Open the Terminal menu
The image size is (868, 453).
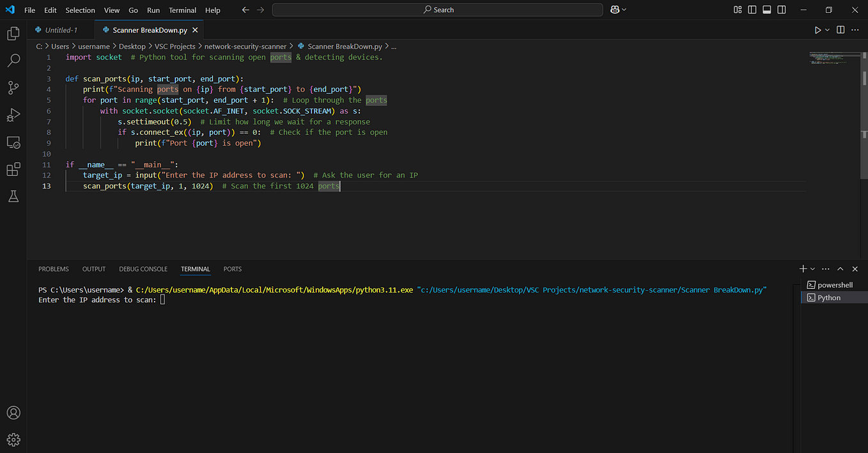tap(183, 10)
